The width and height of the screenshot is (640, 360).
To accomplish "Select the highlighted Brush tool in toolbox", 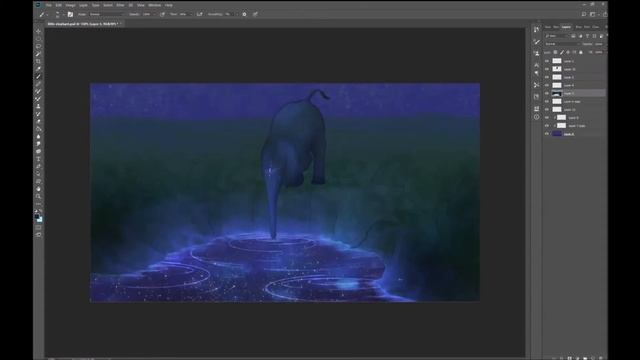I will point(39,76).
